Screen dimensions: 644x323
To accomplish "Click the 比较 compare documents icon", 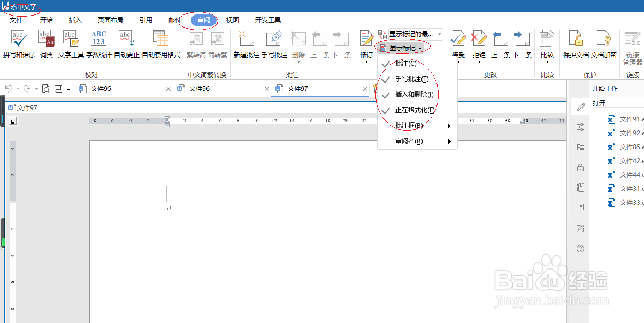I will (547, 39).
